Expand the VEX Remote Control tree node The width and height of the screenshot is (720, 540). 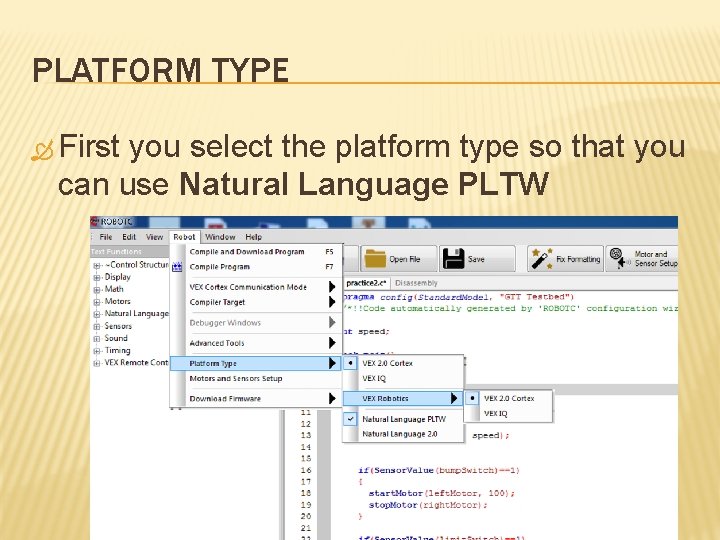click(96, 363)
